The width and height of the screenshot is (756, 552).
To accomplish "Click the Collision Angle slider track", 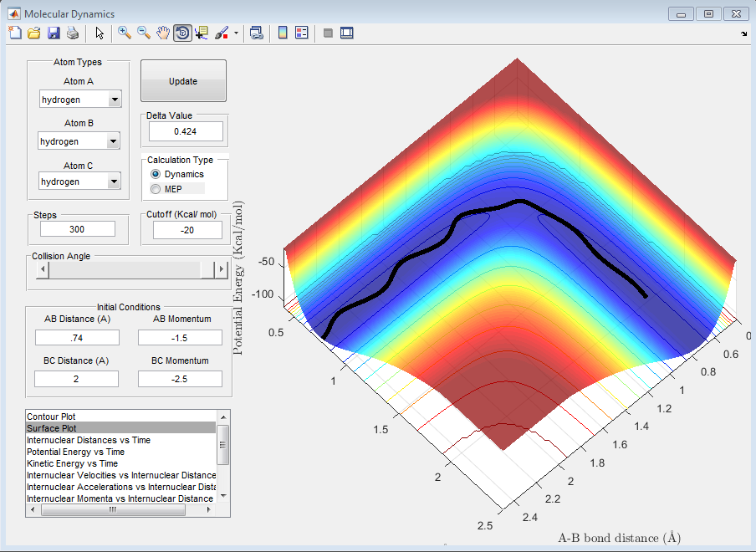I will pyautogui.click(x=125, y=269).
